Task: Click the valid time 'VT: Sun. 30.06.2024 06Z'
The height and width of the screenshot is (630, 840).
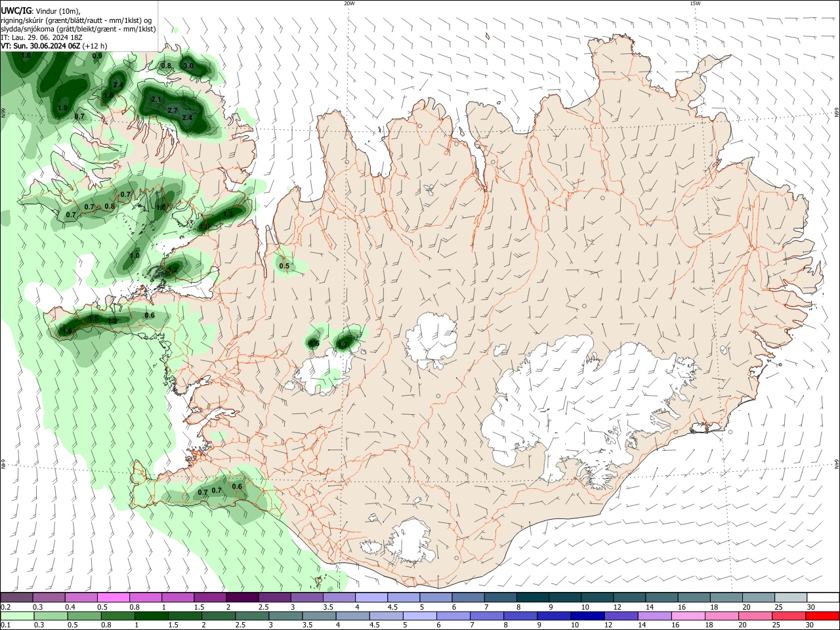Action: pos(41,46)
